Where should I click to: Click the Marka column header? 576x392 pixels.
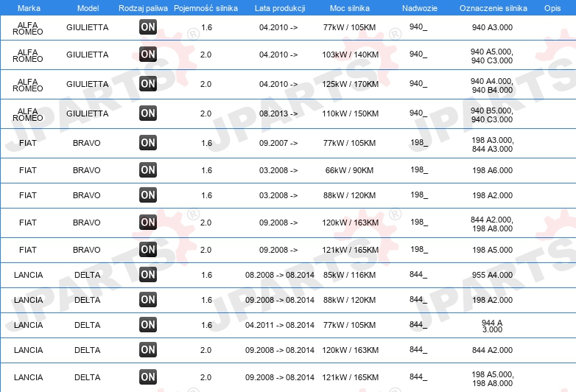click(29, 8)
